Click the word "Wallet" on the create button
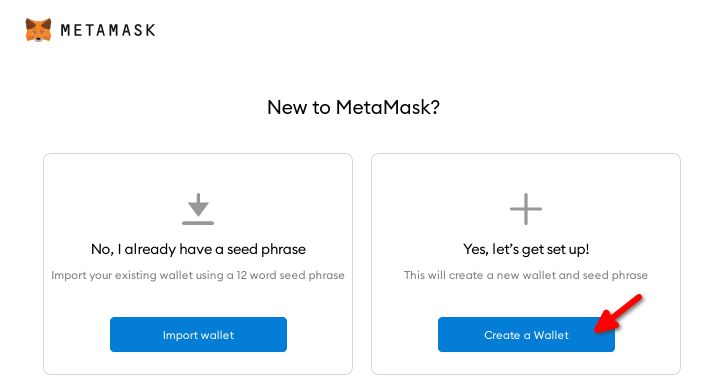Viewport: 705px width, 383px height. (x=551, y=335)
